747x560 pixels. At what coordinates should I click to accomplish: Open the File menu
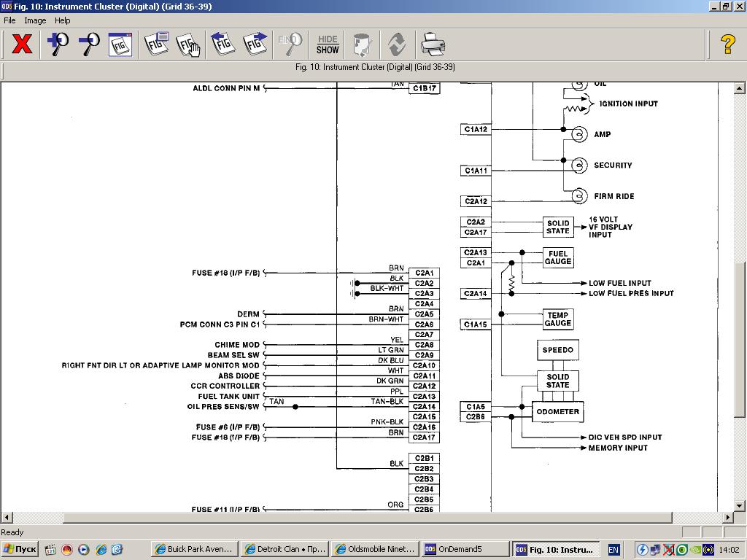tap(10, 20)
